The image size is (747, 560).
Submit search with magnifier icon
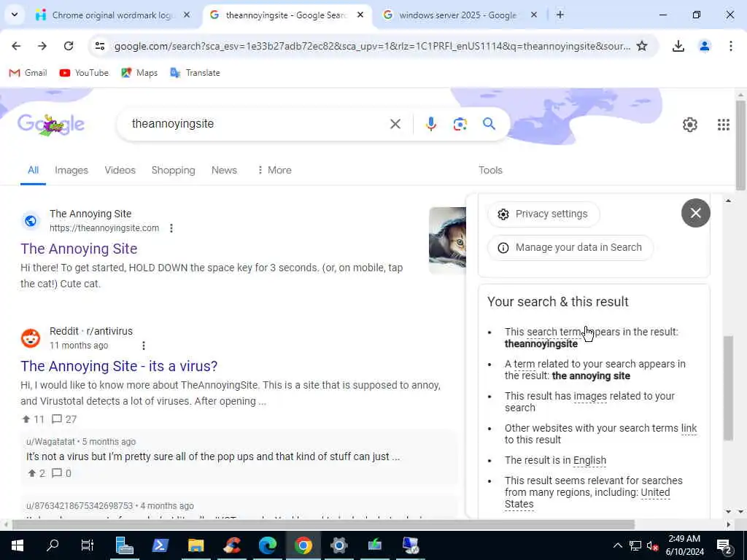489,124
